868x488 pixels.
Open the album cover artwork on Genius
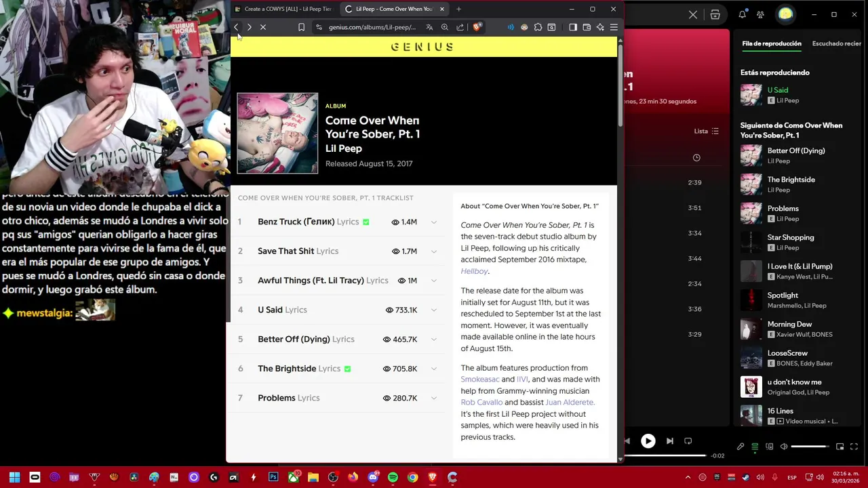click(x=277, y=134)
